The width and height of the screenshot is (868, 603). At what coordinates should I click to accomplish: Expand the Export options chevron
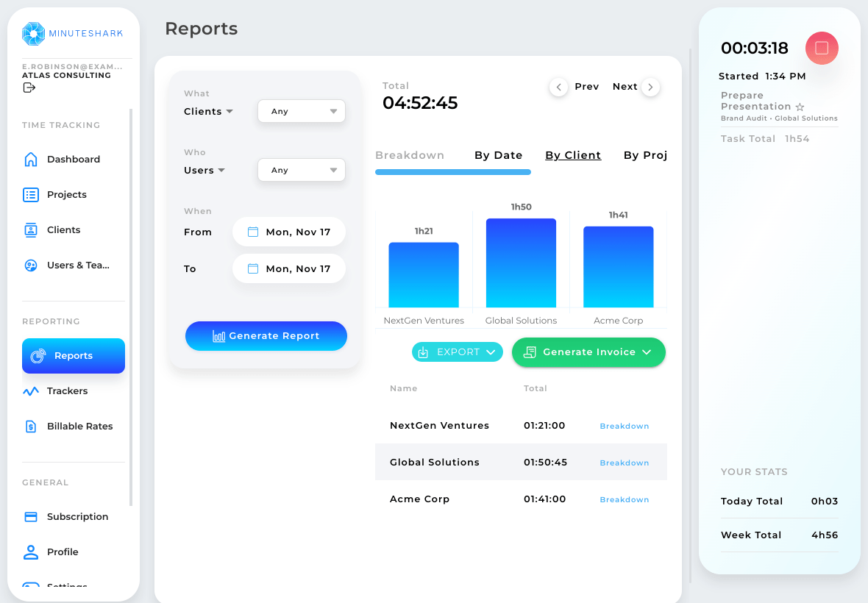point(491,352)
